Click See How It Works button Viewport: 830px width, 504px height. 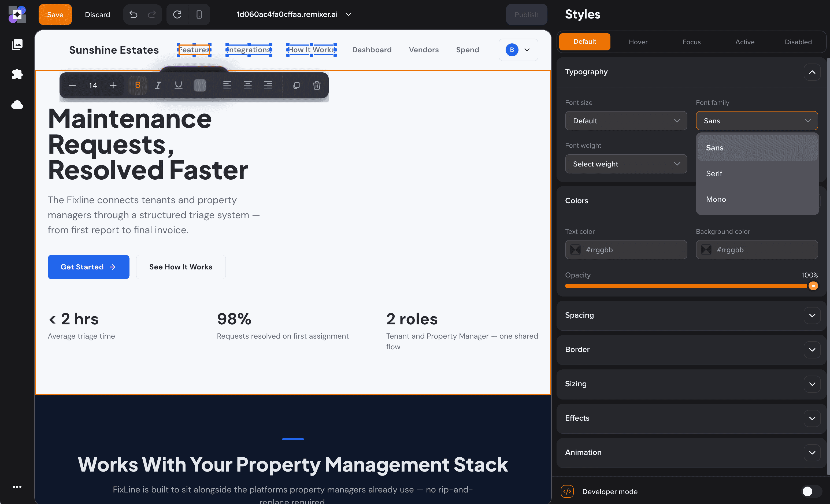[x=181, y=267]
